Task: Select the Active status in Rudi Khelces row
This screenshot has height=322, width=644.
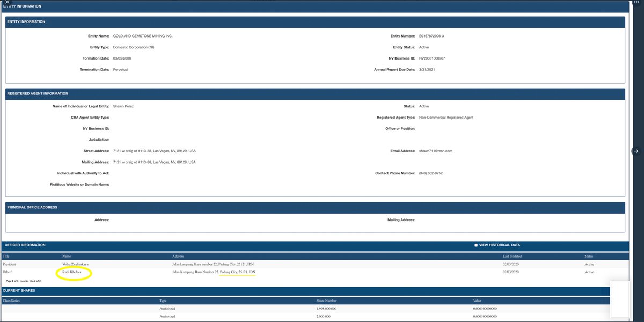Action: [589, 272]
